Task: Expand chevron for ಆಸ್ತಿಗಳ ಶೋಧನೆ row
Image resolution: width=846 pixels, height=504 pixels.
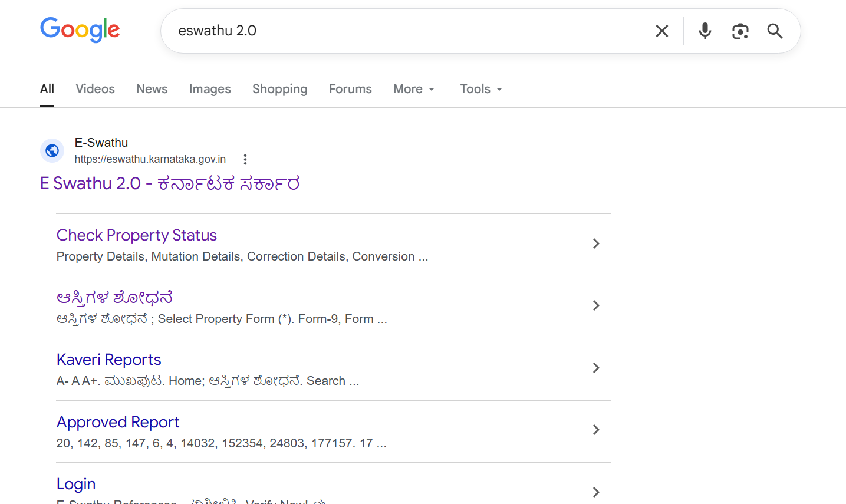Action: click(x=596, y=305)
